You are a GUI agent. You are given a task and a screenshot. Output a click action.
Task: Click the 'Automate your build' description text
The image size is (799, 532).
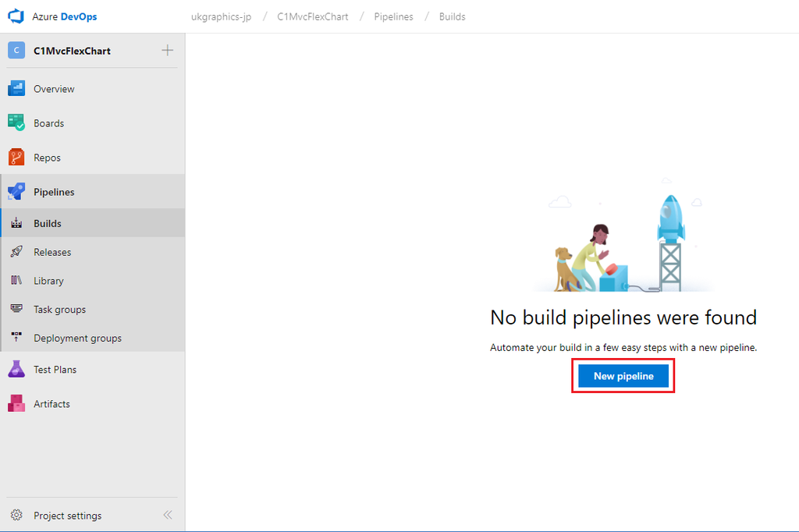point(623,348)
